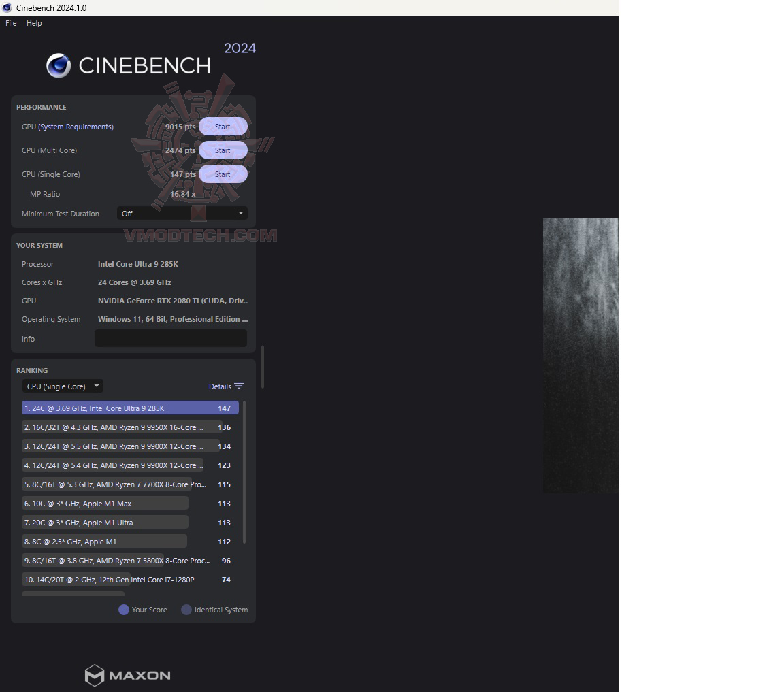Screen dimensions: 784x692
Task: Open the CPU (Single Core) ranking dropdown
Action: [x=63, y=386]
